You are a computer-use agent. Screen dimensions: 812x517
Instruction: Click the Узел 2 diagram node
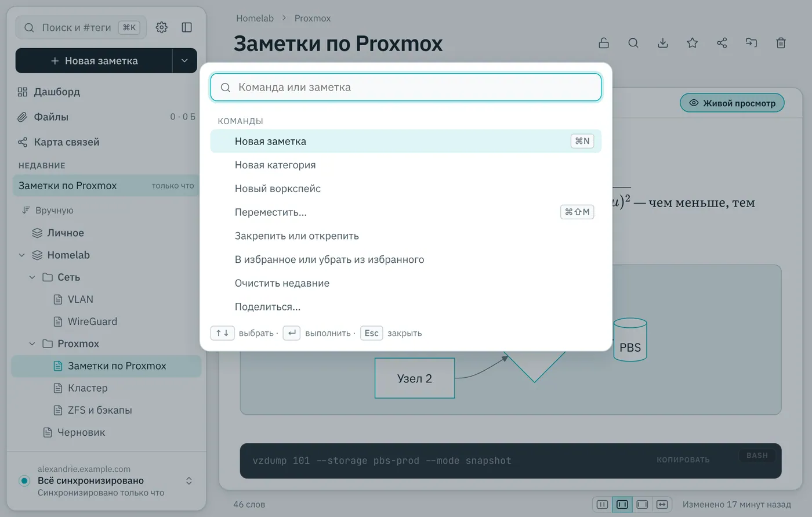pos(415,378)
